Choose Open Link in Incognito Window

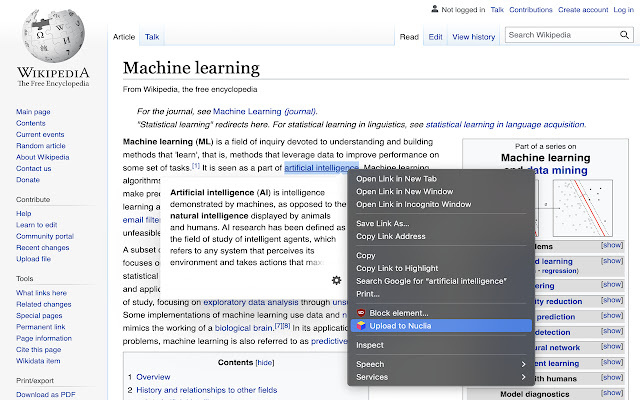pos(441,204)
